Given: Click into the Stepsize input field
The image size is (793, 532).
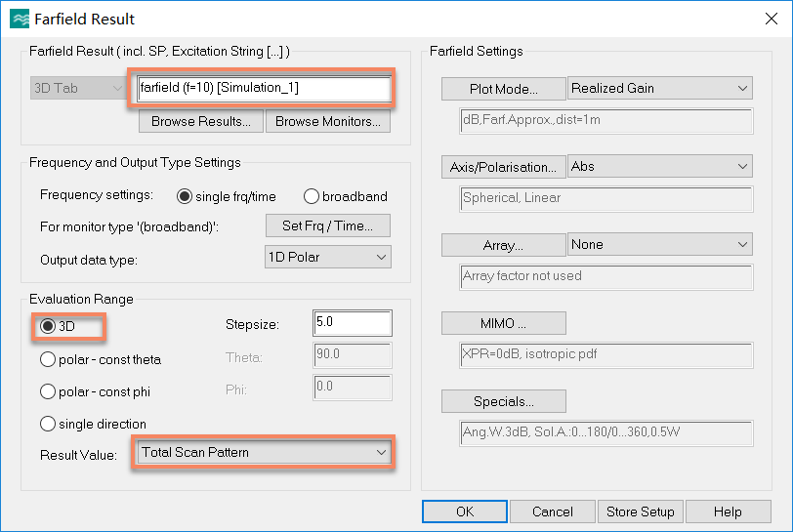Looking at the screenshot, I should [x=353, y=323].
